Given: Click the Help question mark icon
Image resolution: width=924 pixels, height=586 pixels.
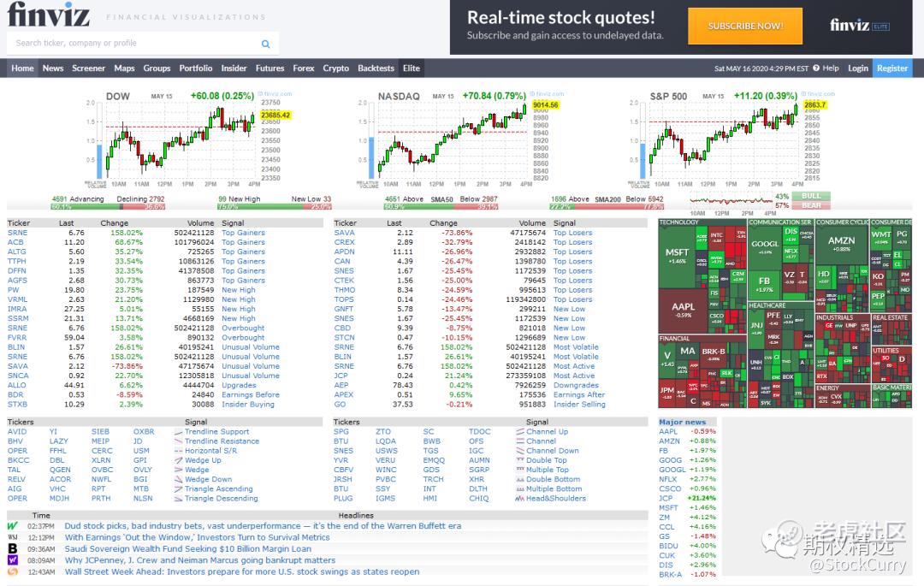Looking at the screenshot, I should (816, 68).
